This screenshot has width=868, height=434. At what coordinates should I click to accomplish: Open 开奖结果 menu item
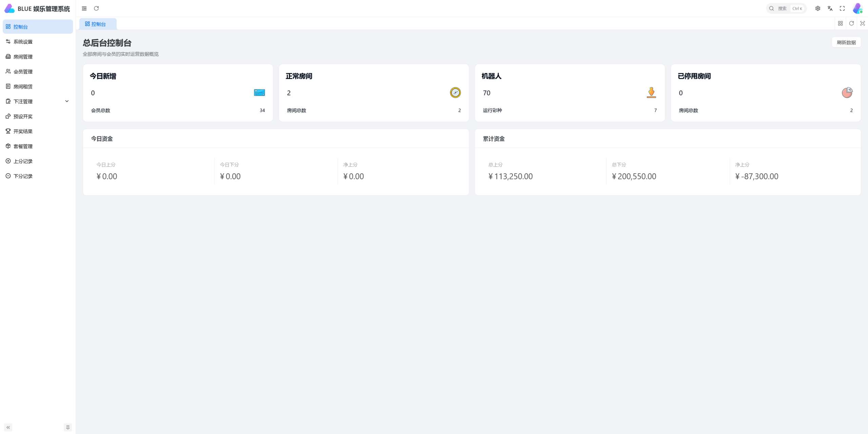[x=38, y=131]
